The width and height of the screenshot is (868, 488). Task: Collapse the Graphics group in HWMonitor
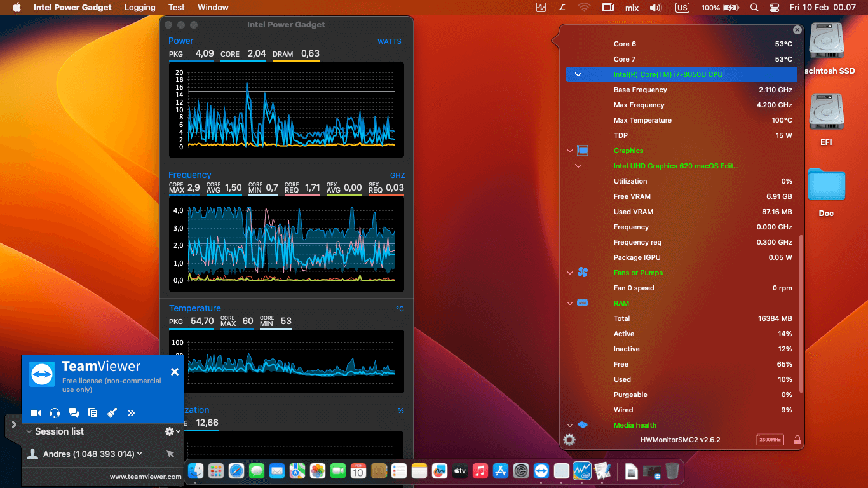tap(570, 151)
